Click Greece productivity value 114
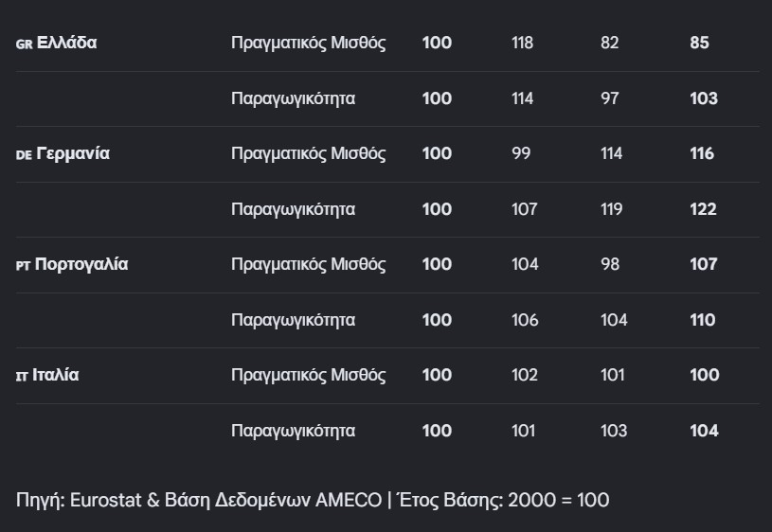This screenshot has height=532, width=772. pos(522,98)
